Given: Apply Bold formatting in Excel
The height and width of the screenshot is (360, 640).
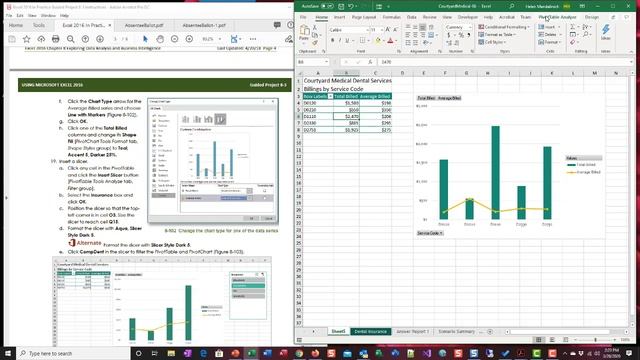Looking at the screenshot, I should tap(332, 40).
